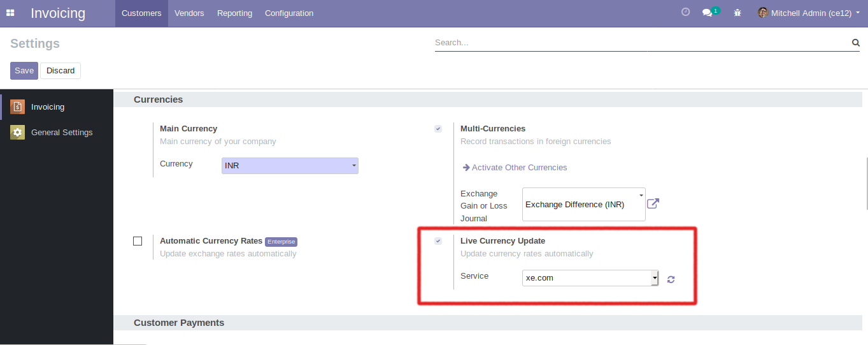This screenshot has width=868, height=345.
Task: Click the Settings page title
Action: pos(35,43)
